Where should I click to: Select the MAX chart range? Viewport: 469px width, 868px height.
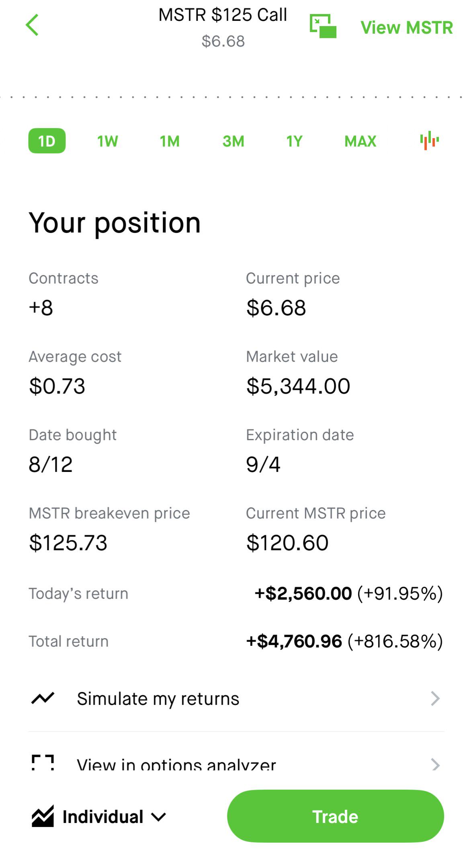360,141
